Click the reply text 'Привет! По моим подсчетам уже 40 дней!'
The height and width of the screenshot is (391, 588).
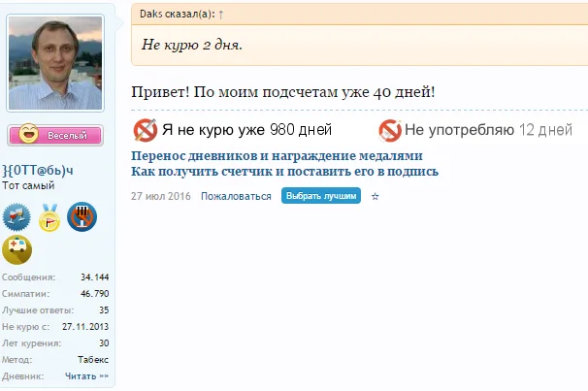coord(283,92)
